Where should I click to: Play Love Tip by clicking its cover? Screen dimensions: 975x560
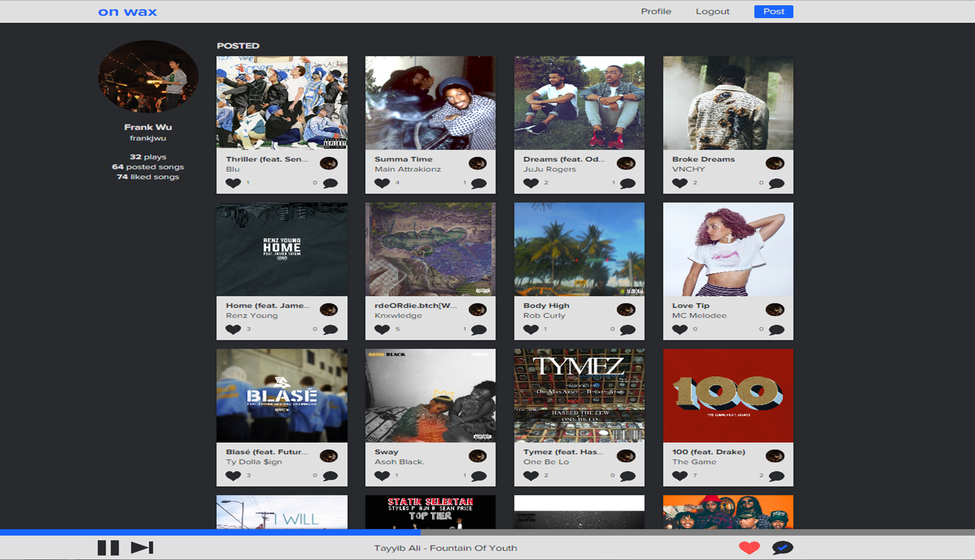click(x=728, y=249)
